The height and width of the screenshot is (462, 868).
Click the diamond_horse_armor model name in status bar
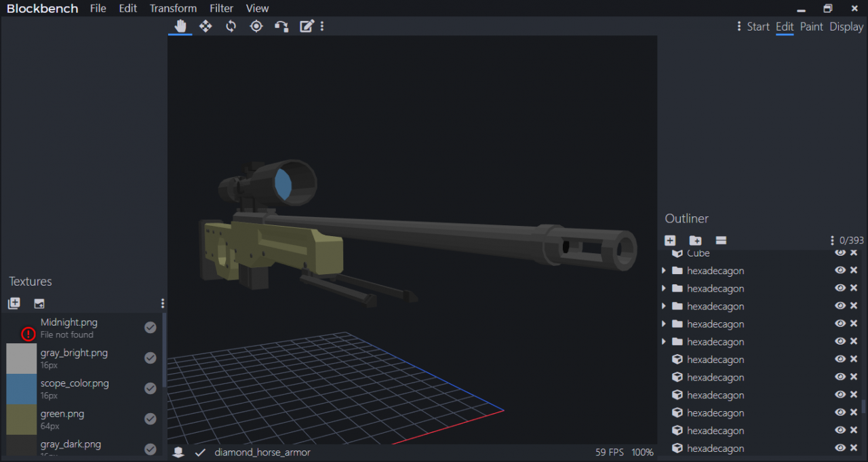262,452
